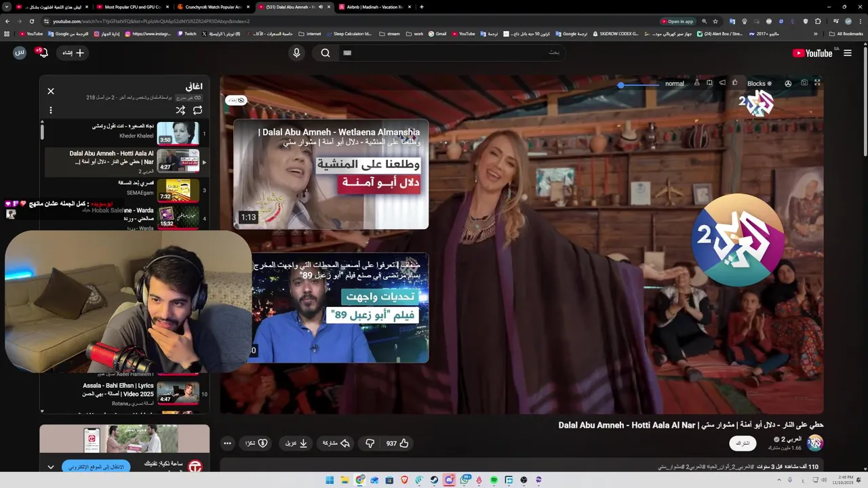Toggle fullscreen expand icon on player
The width and height of the screenshot is (868, 488).
pos(817,83)
